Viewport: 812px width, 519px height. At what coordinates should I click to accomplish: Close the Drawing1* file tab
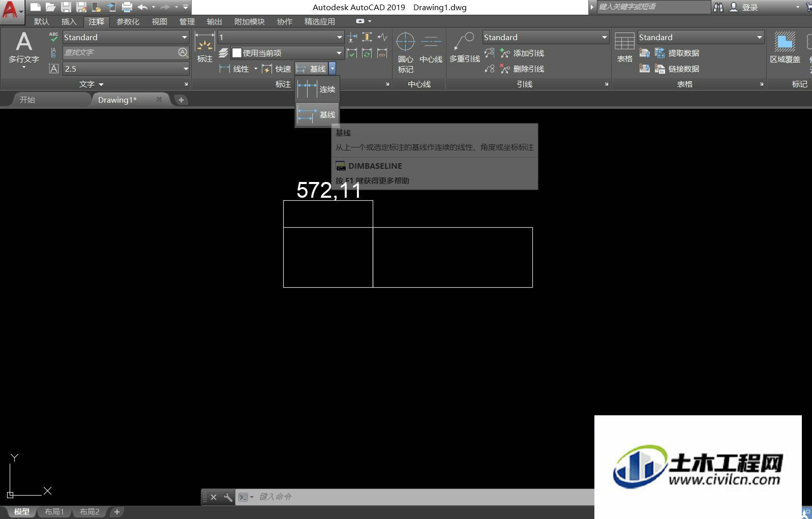(x=159, y=100)
